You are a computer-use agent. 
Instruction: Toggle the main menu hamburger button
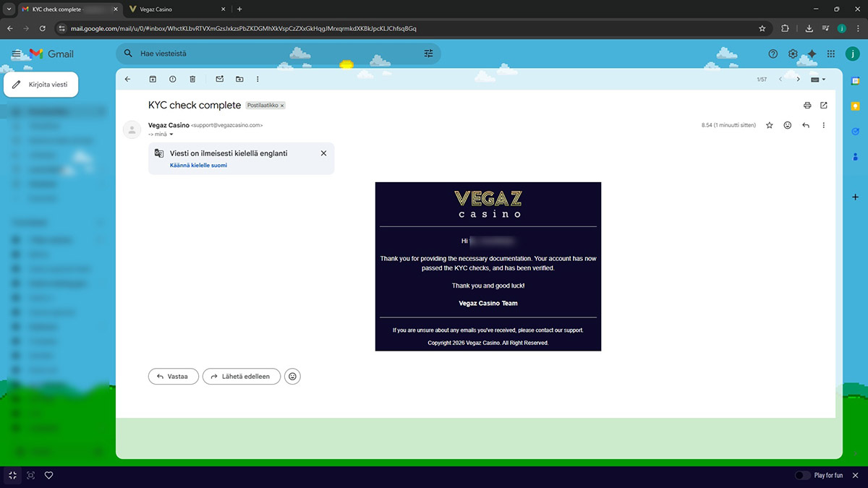click(17, 53)
